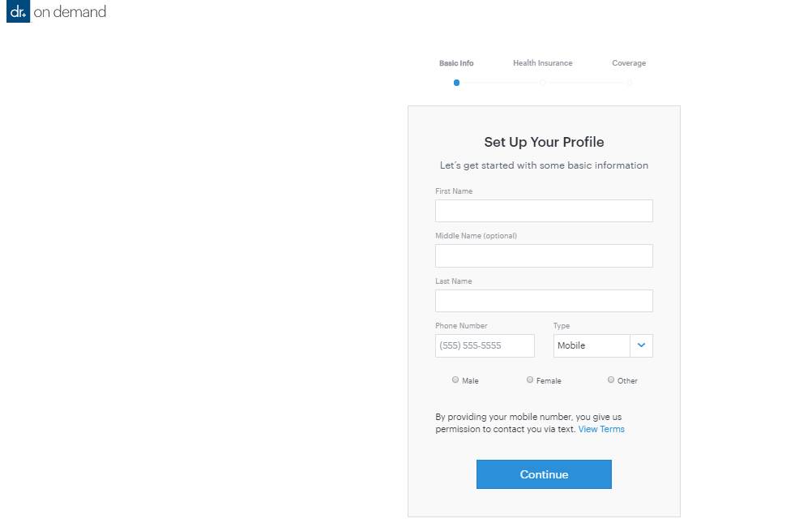Choose the Female radio button
Image resolution: width=812 pixels, height=523 pixels.
pyautogui.click(x=530, y=379)
